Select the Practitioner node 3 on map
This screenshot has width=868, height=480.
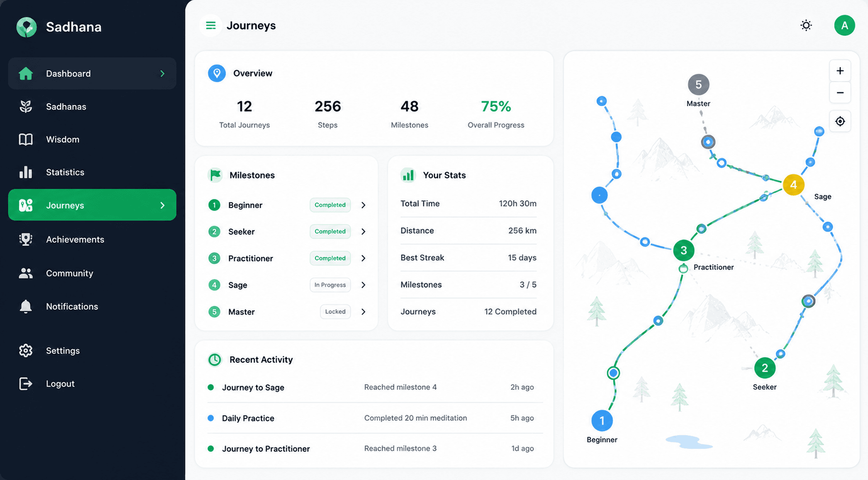[x=684, y=250]
